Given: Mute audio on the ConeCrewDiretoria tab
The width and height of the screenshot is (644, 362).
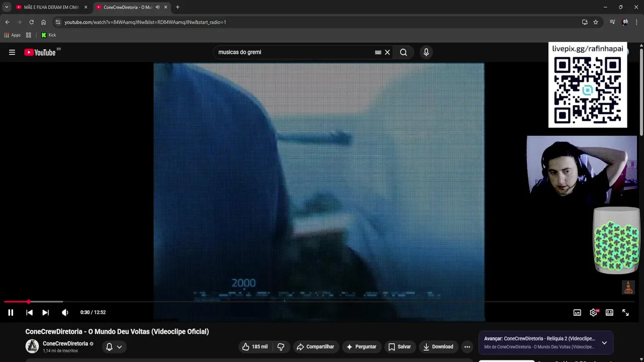Looking at the screenshot, I should [157, 7].
